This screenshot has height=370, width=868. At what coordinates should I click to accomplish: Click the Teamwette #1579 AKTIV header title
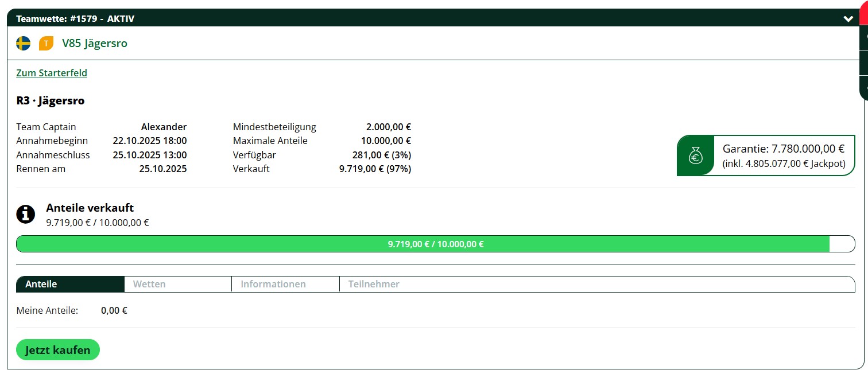point(75,19)
